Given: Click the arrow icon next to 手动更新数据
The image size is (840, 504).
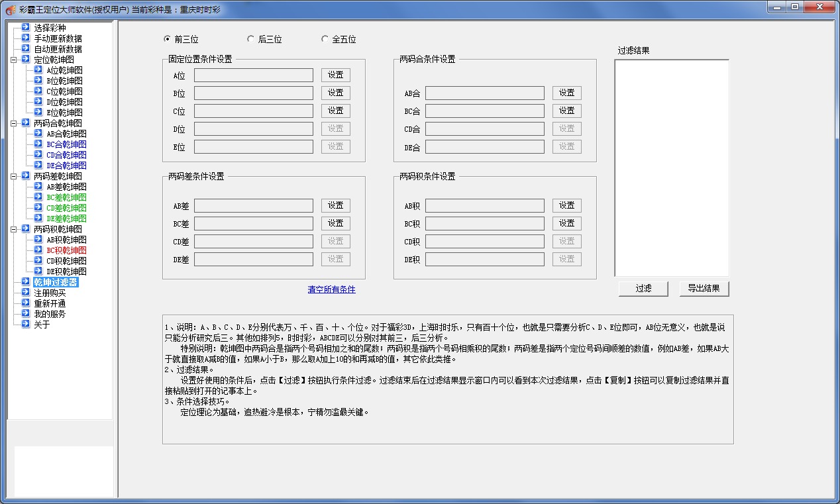Looking at the screenshot, I should click(25, 38).
